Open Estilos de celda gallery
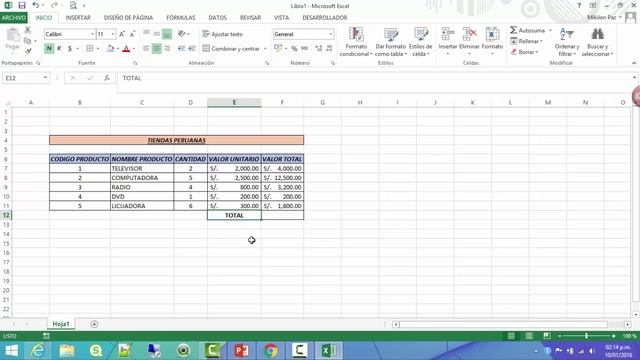640x360 pixels. pos(420,42)
